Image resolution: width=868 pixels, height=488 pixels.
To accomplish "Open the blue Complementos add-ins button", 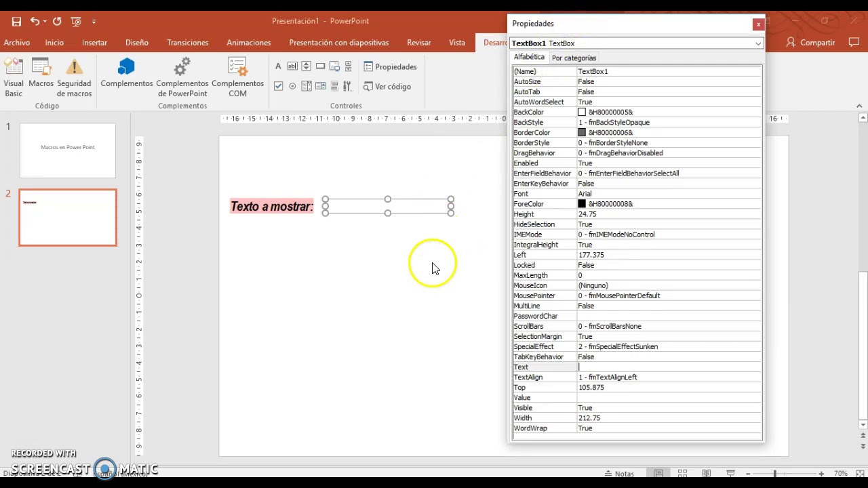I will [127, 73].
